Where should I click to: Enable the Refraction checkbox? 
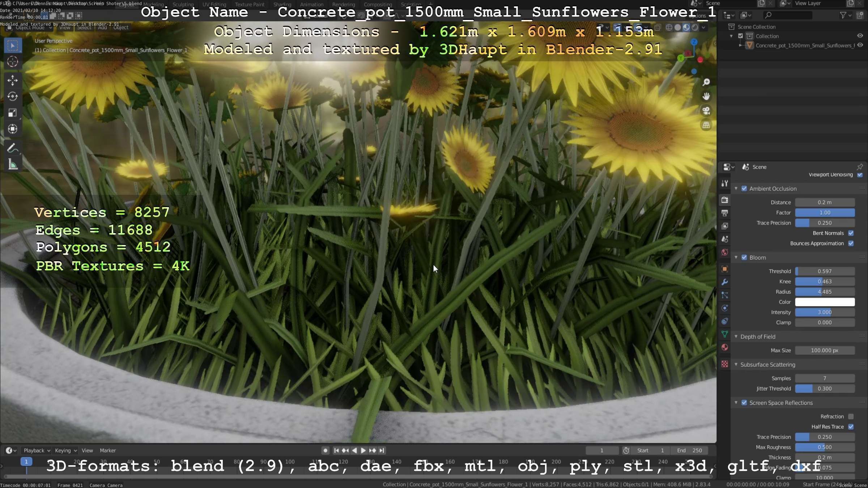point(851,416)
